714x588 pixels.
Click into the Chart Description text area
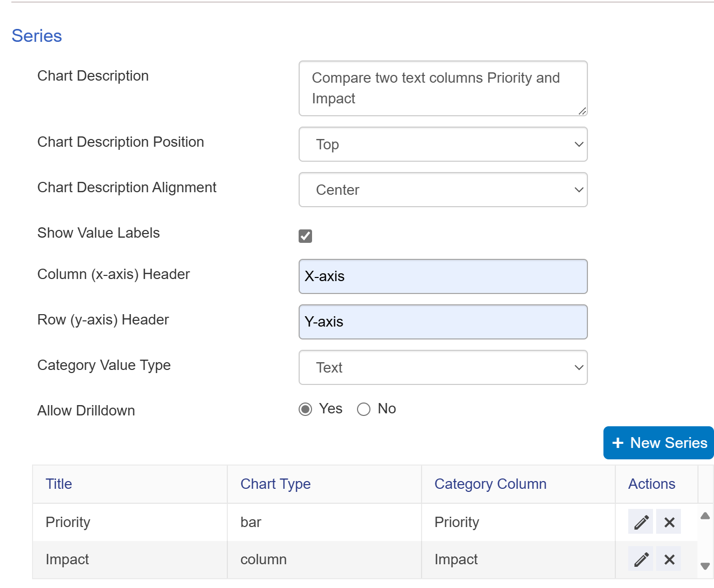tap(443, 88)
